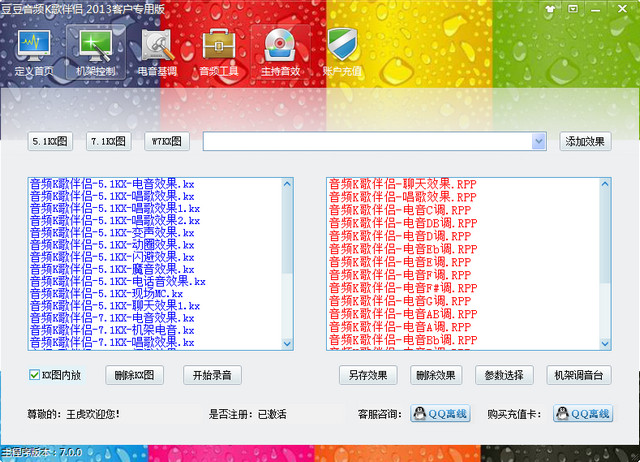Expand the effect selection dropdown arrow

pos(539,142)
